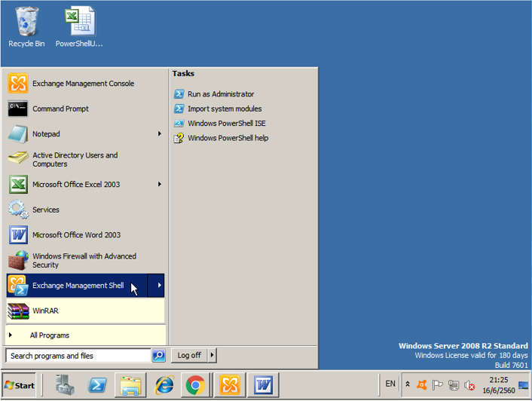Click the network tray icon

pyautogui.click(x=454, y=384)
